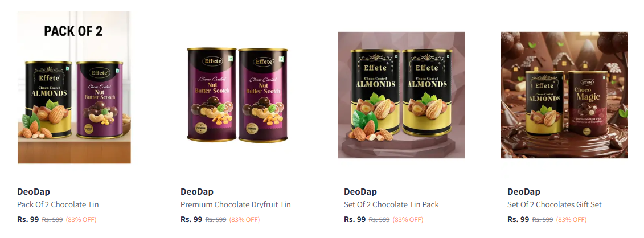The image size is (644, 238).
Task: Click the Premium Chocolate Dryfruit Tin title
Action: pos(236,204)
